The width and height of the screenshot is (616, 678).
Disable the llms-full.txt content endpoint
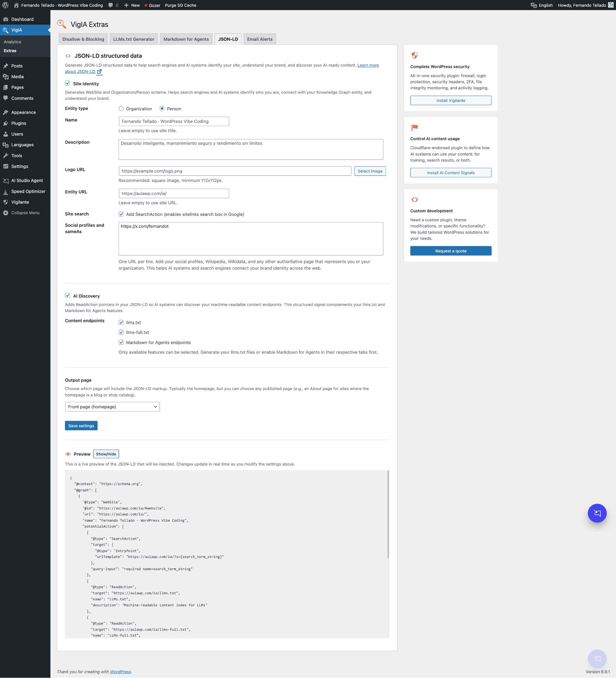click(x=121, y=332)
